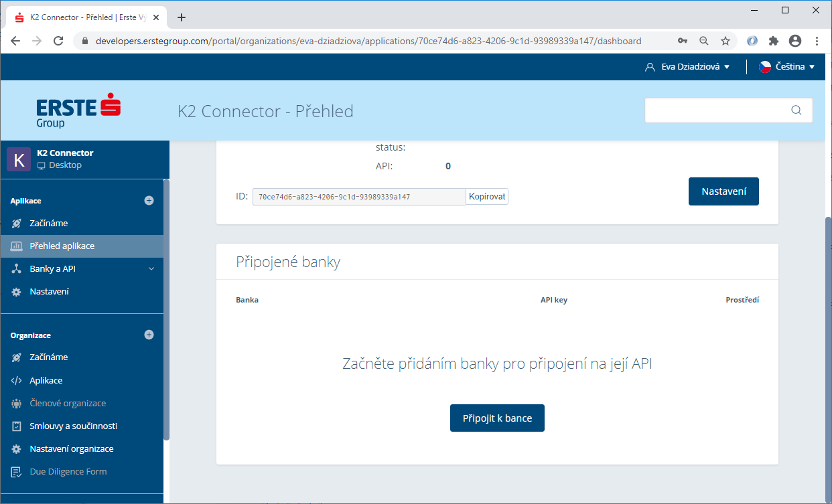Click the API key column header
The width and height of the screenshot is (832, 504).
pyautogui.click(x=554, y=300)
